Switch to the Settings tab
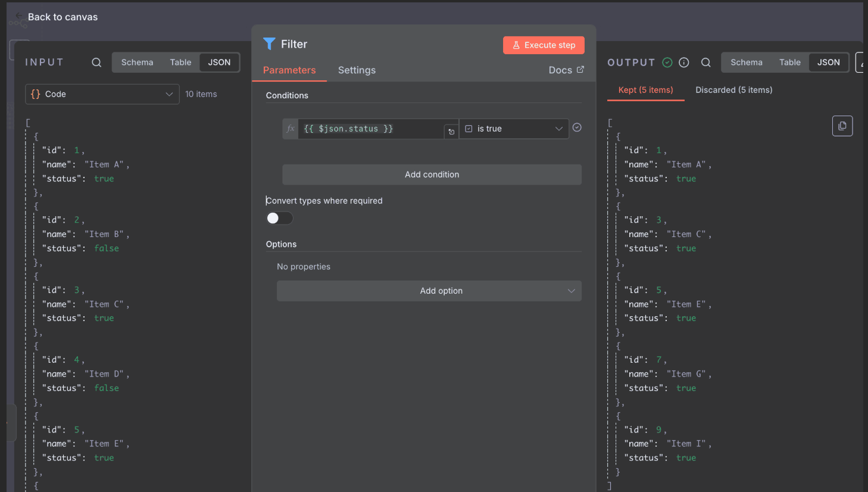 [x=357, y=70]
